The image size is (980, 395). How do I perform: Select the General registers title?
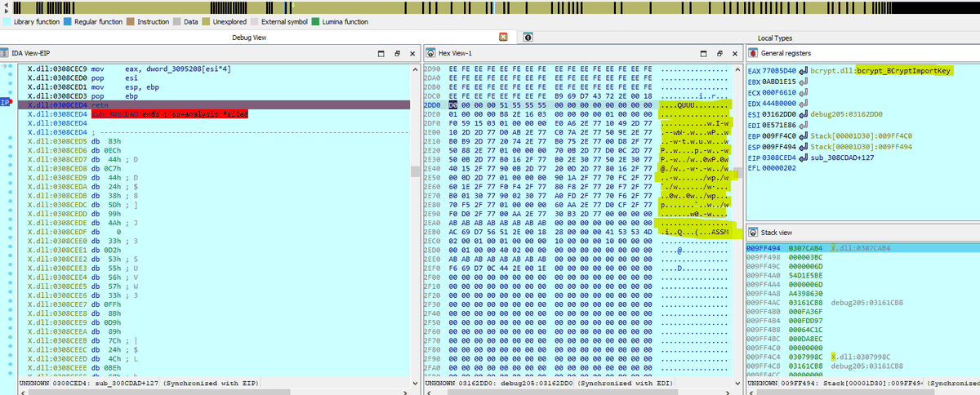(x=786, y=53)
